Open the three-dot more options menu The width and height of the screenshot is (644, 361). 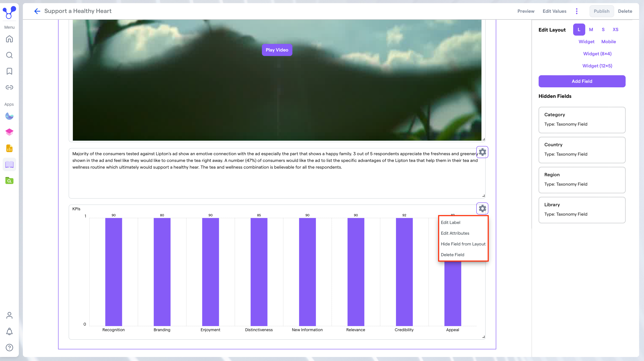[577, 11]
